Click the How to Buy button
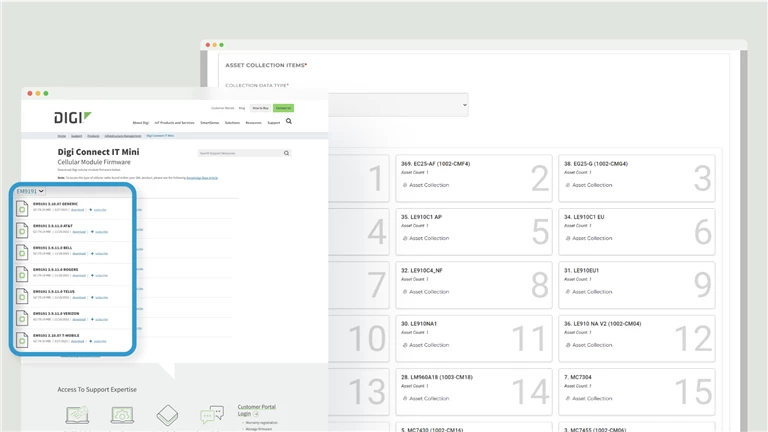This screenshot has width=768, height=432. click(x=260, y=107)
